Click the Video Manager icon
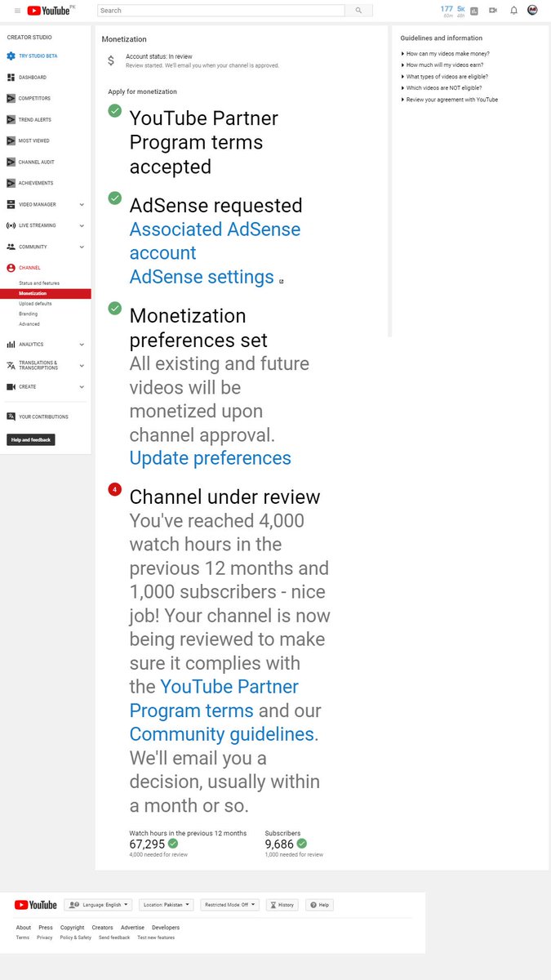 (x=11, y=204)
